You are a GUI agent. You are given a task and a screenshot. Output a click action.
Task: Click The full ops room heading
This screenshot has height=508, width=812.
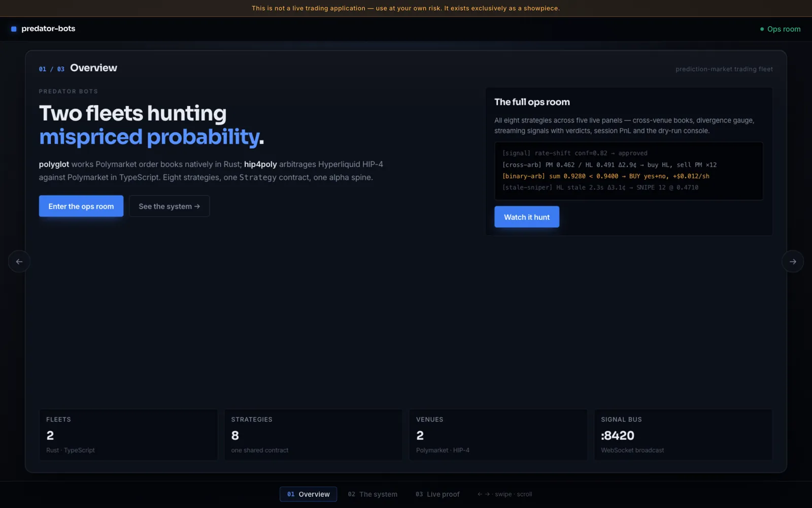point(532,102)
